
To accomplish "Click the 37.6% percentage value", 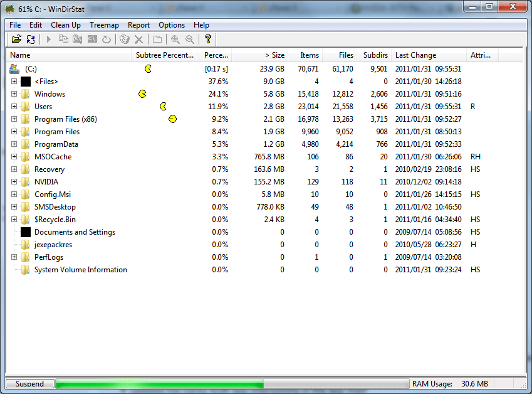I will (218, 82).
